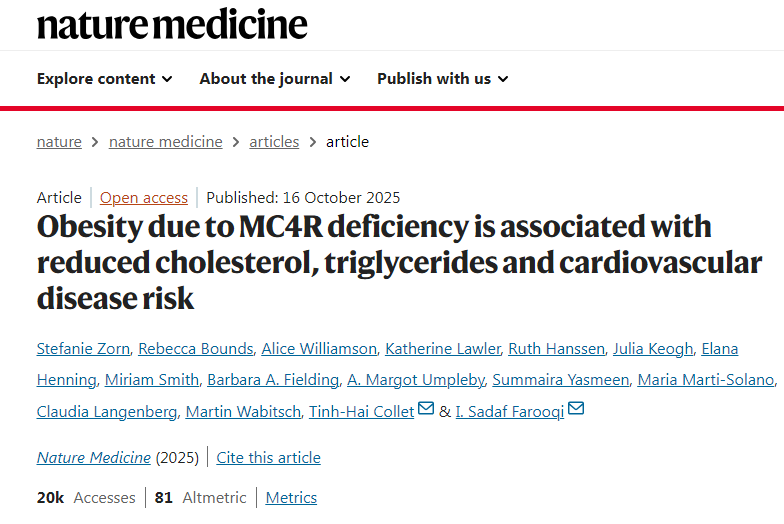Click Cite this article
Screen dimensions: 784x524
coord(268,458)
